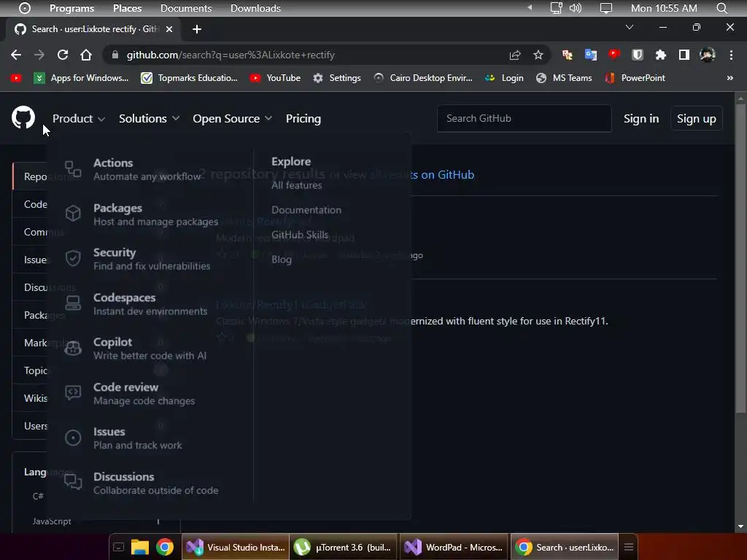
Task: Expand the Open Source dropdown
Action: point(233,119)
